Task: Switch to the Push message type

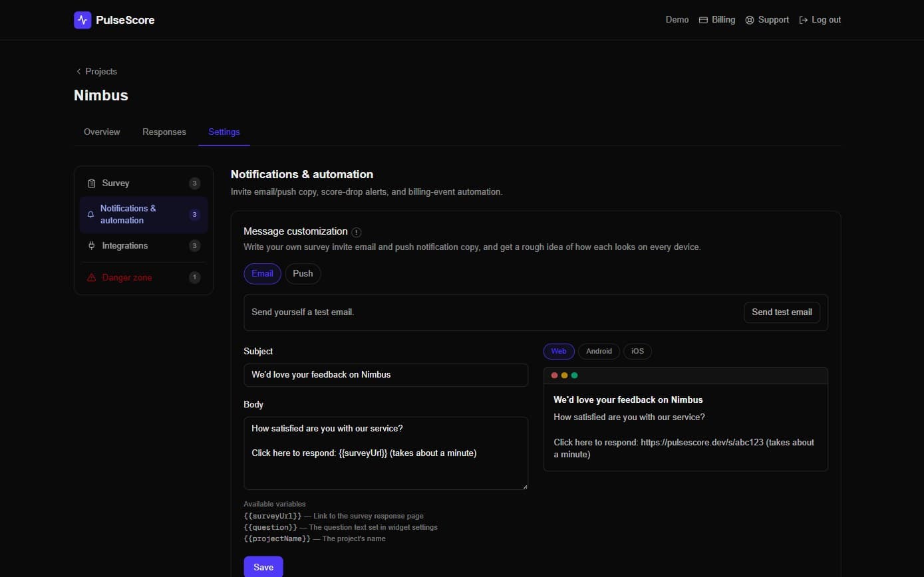Action: tap(303, 274)
